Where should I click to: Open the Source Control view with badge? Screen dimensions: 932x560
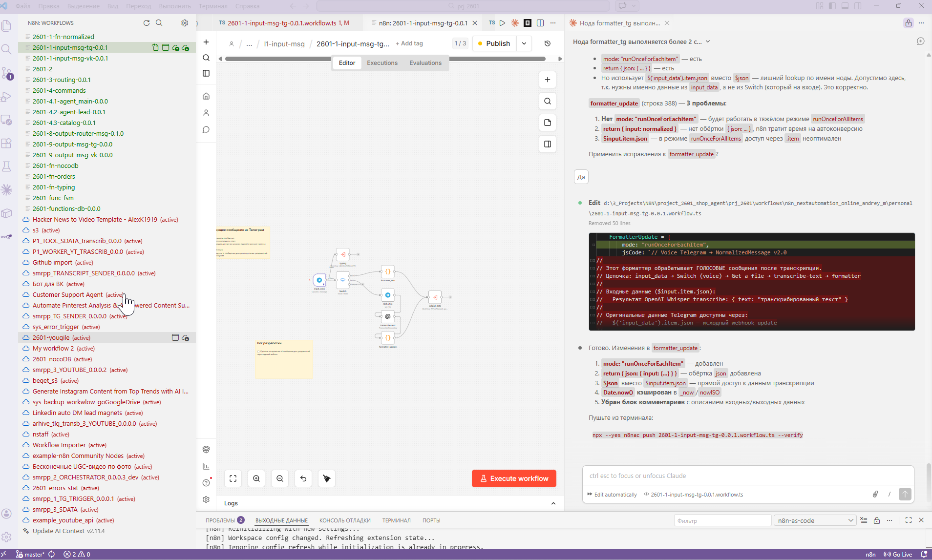(x=7, y=73)
